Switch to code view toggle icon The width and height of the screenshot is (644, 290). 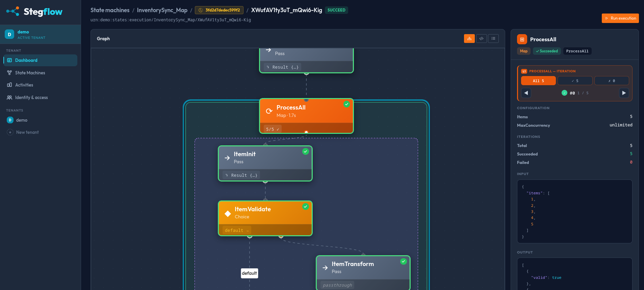click(x=481, y=39)
